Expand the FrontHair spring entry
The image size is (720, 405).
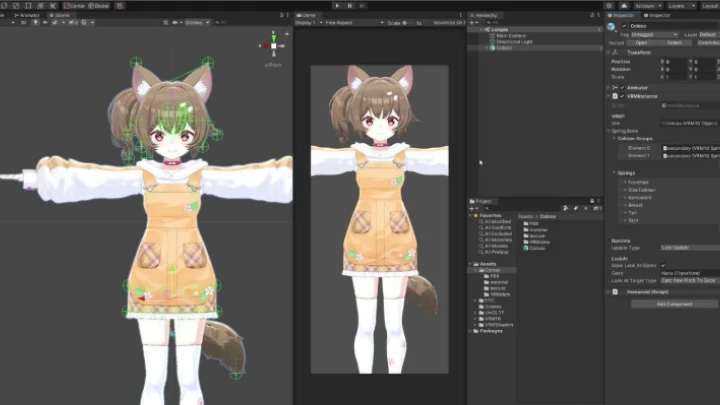[x=625, y=182]
